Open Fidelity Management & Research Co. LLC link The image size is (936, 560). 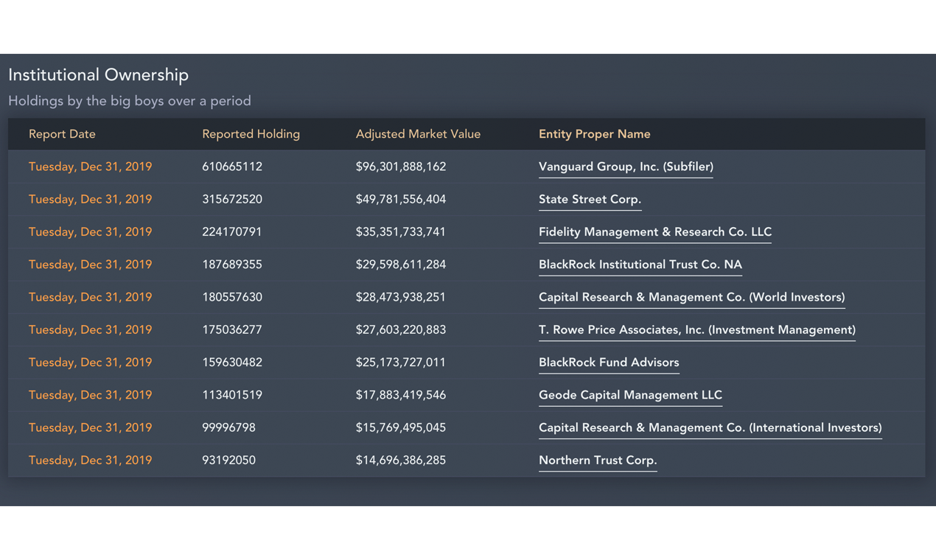coord(655,231)
